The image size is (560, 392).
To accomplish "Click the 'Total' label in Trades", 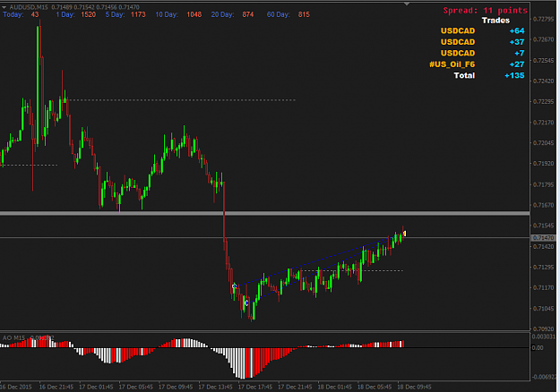I will tap(464, 75).
